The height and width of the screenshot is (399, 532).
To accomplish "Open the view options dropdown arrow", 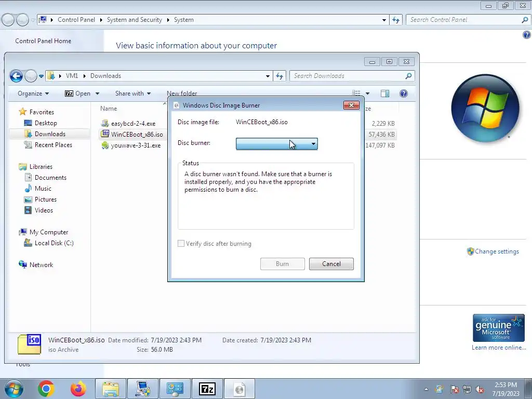I will tap(367, 94).
